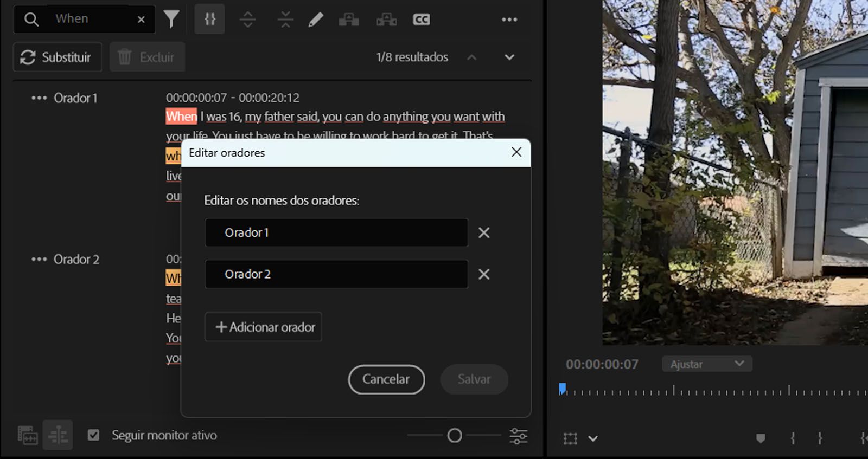Screen dimensions: 868x459
Task: Click the highlighted word 'When' in transcript
Action: [182, 117]
